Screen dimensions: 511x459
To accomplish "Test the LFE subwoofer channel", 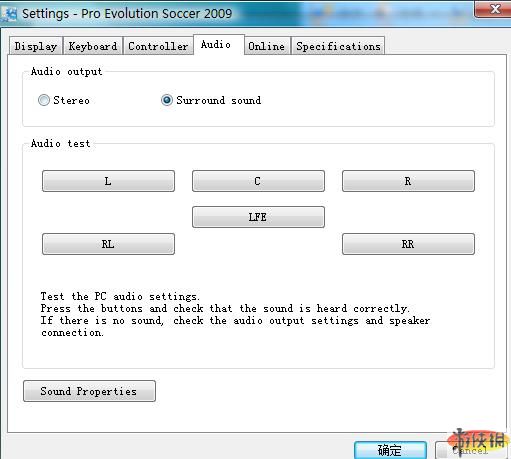I will [258, 217].
